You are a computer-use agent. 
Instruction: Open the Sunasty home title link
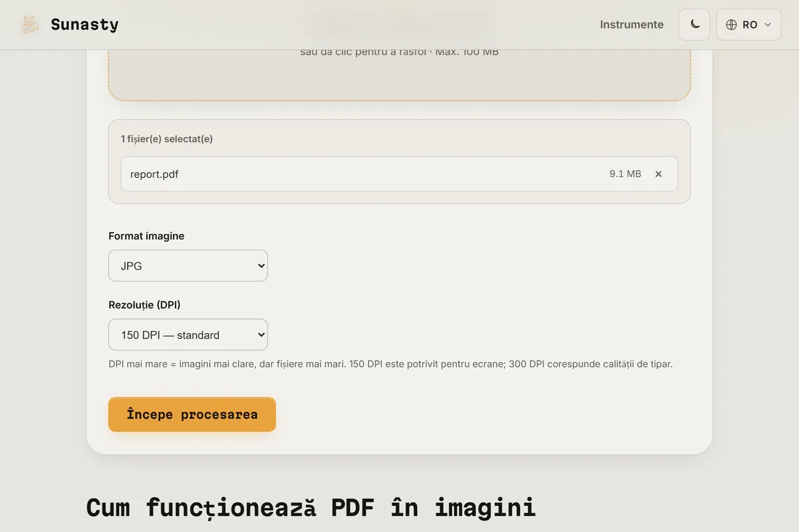(x=84, y=25)
